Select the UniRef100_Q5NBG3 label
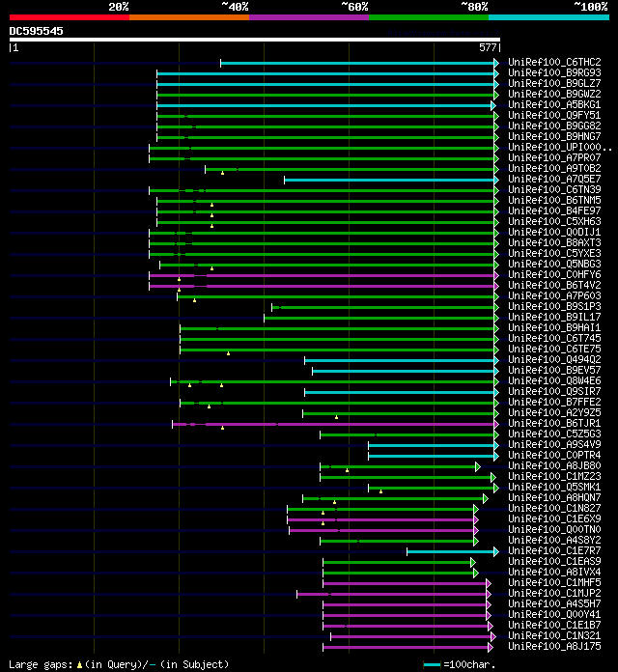Screen dimensions: 618x672 coord(554,264)
